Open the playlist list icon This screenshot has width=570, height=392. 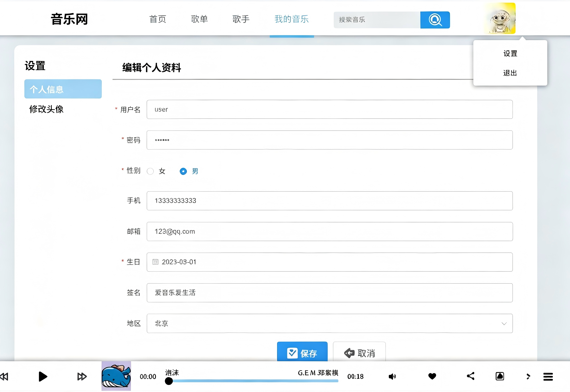(x=548, y=377)
